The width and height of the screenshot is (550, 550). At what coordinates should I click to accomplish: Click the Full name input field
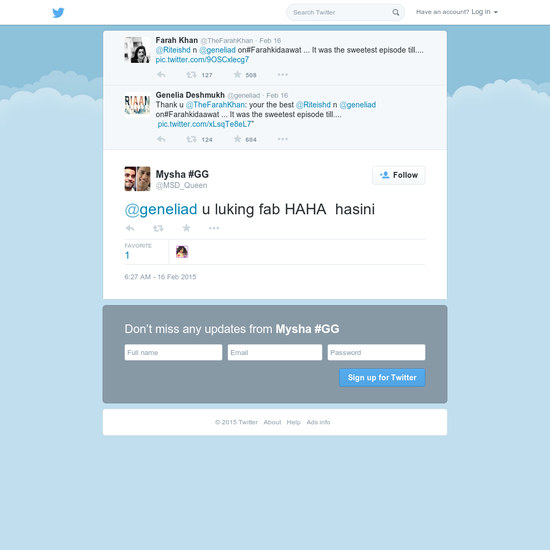(x=173, y=352)
